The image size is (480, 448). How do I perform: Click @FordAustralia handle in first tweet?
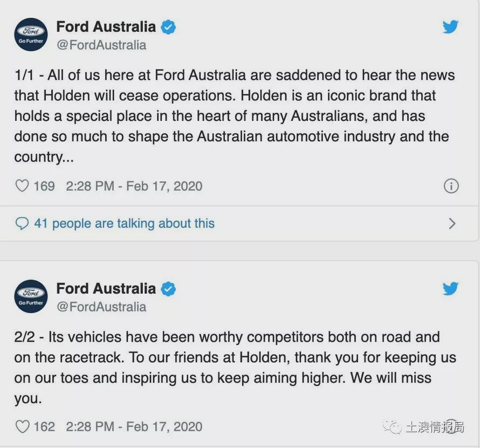[101, 45]
